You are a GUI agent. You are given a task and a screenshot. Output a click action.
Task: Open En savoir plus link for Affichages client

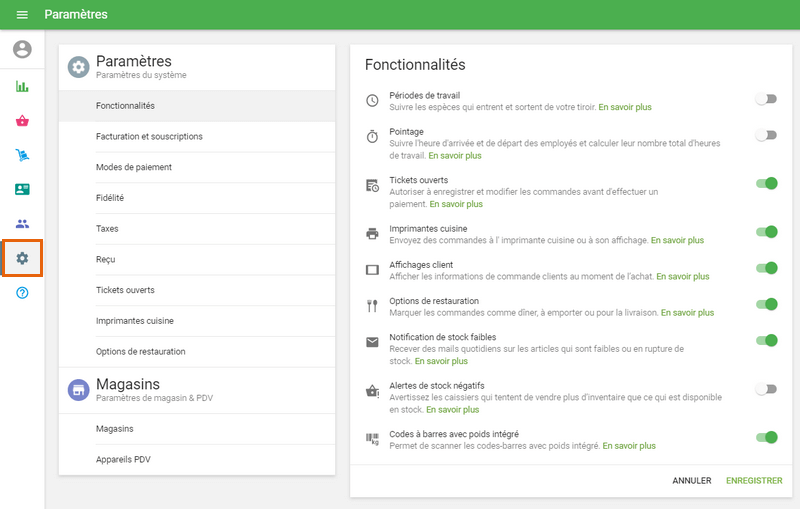click(x=682, y=276)
